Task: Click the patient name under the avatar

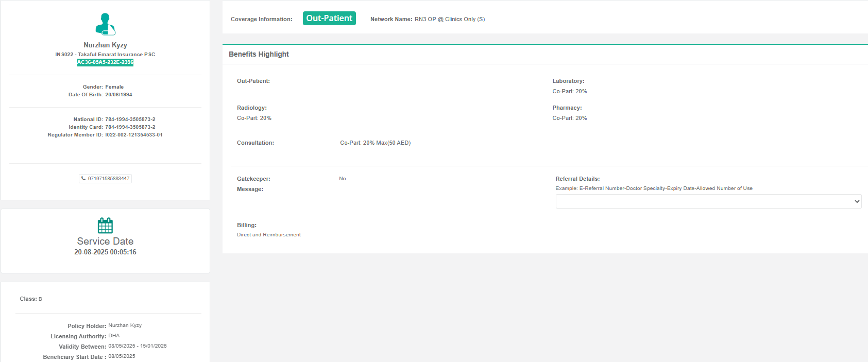Action: (x=105, y=45)
